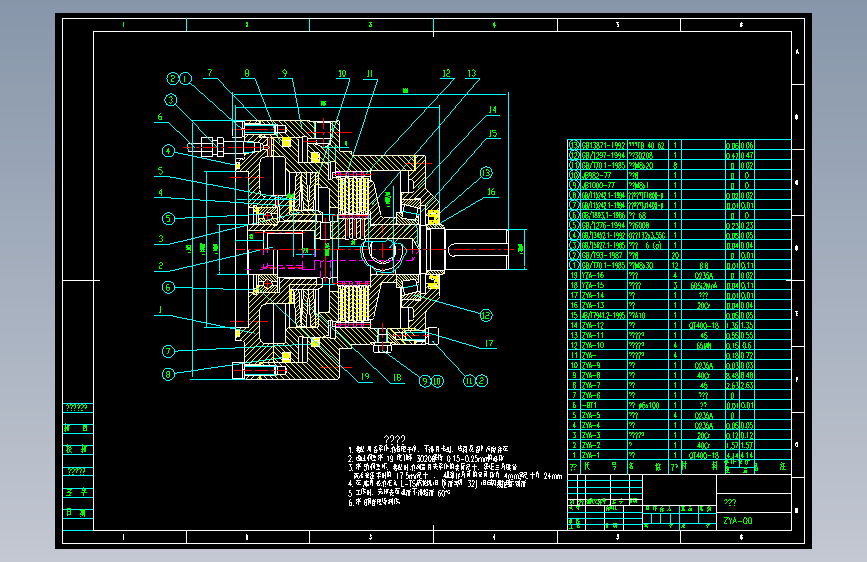Click leader label 18 below the housing
The image size is (867, 562).
tap(397, 378)
